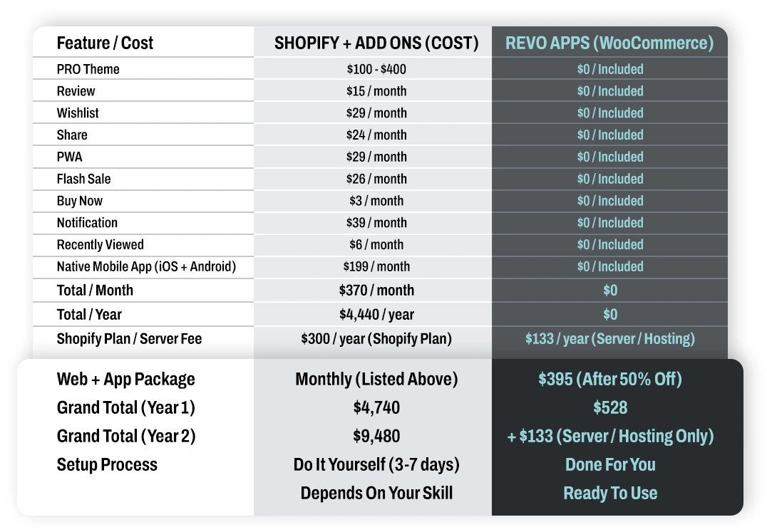Select the 'Review' feature label
The height and width of the screenshot is (532, 767).
76,91
